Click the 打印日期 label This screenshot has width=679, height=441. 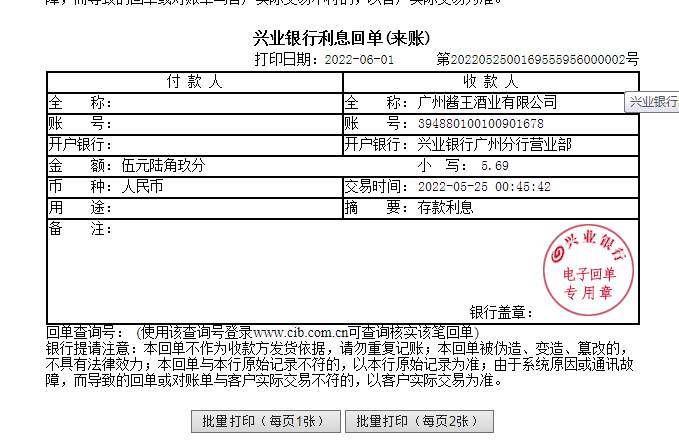(287, 59)
